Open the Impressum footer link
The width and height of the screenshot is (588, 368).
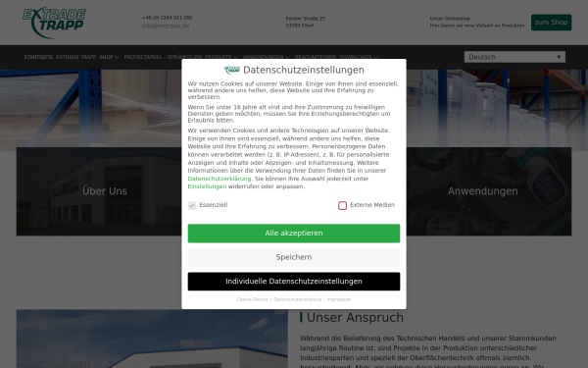coord(339,299)
